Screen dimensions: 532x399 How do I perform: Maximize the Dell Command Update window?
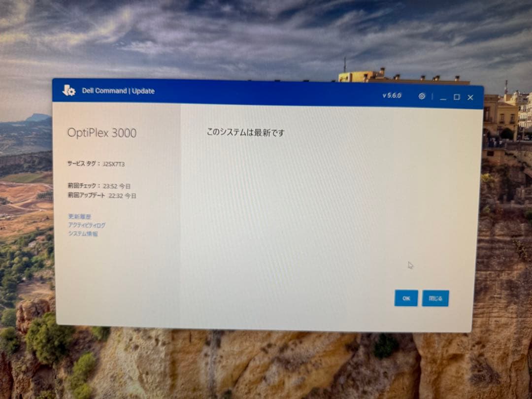click(x=456, y=98)
